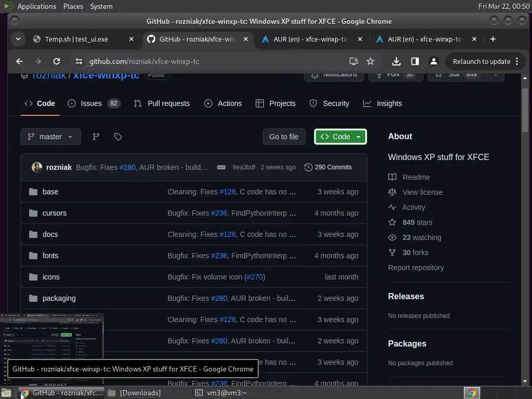Image resolution: width=532 pixels, height=399 pixels.
Task: Open the tab search chevron
Action: tap(18, 39)
